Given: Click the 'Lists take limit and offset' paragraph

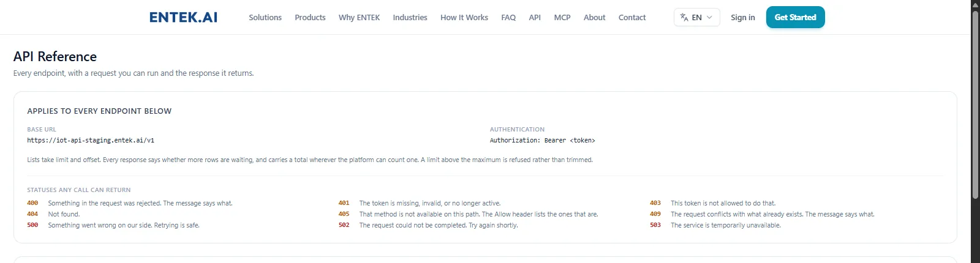Looking at the screenshot, I should [x=310, y=160].
